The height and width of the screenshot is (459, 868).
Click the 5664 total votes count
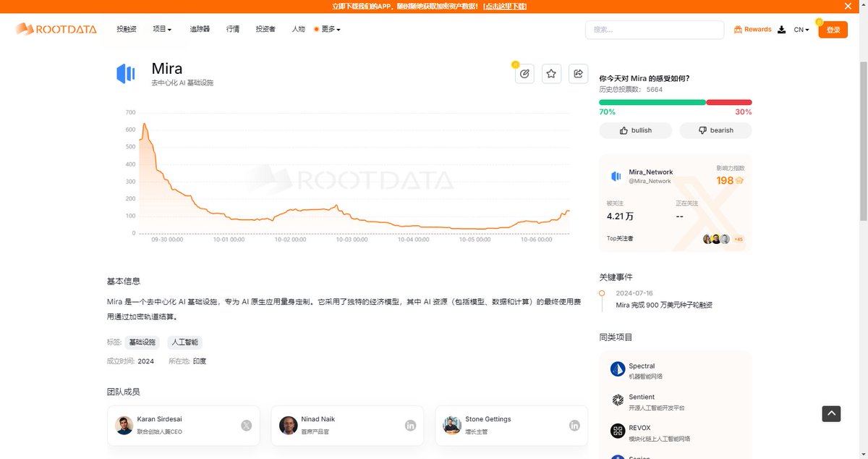[x=655, y=90]
